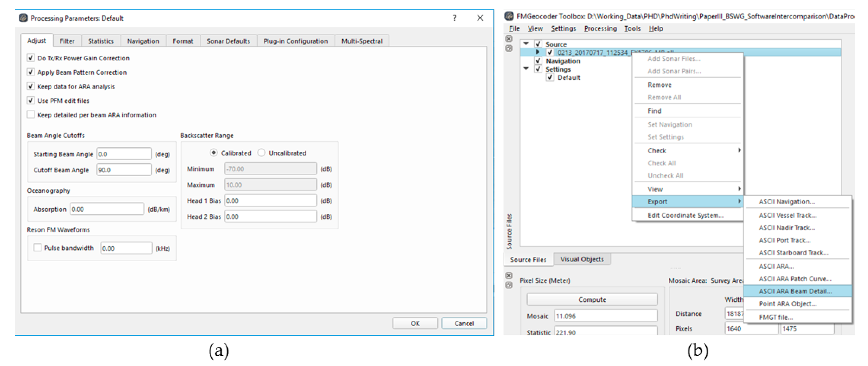The height and width of the screenshot is (366, 868).
Task: Click the FMGeocoder Toolbox title bar icon
Action: 509,16
